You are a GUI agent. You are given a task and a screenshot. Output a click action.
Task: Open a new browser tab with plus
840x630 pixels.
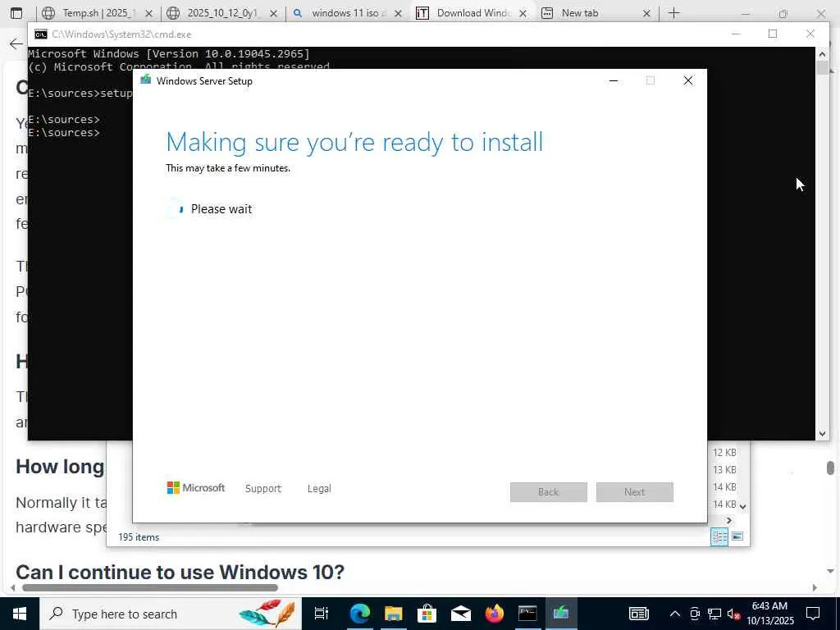point(674,13)
